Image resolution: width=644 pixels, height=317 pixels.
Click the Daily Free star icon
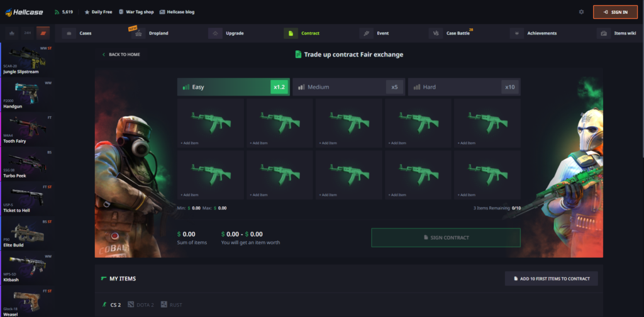87,12
